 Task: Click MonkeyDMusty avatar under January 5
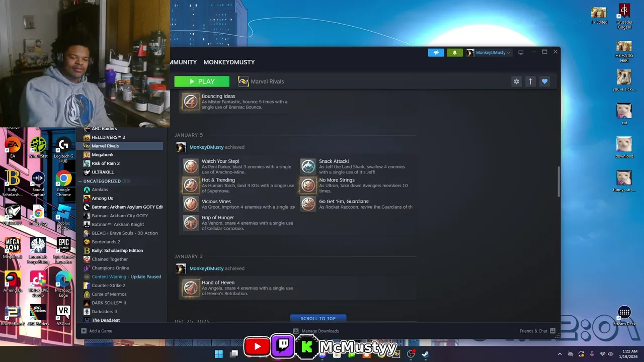[181, 147]
